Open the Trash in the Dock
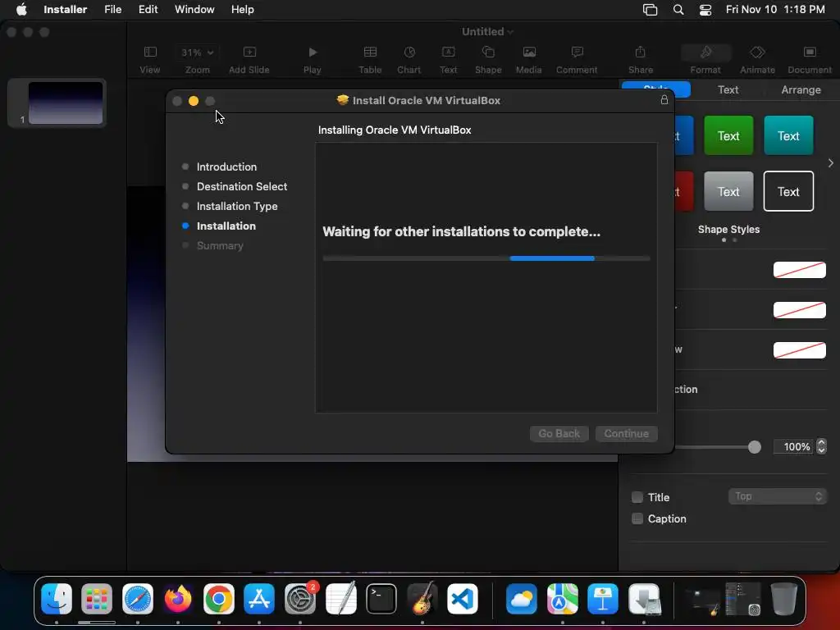840x630 pixels. [x=783, y=599]
